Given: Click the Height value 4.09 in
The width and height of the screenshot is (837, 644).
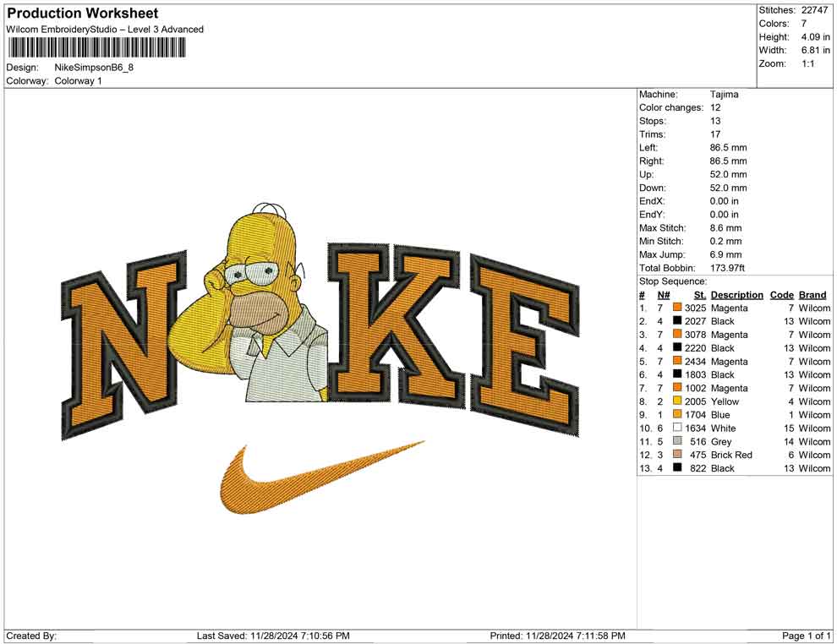Looking at the screenshot, I should pyautogui.click(x=815, y=37).
